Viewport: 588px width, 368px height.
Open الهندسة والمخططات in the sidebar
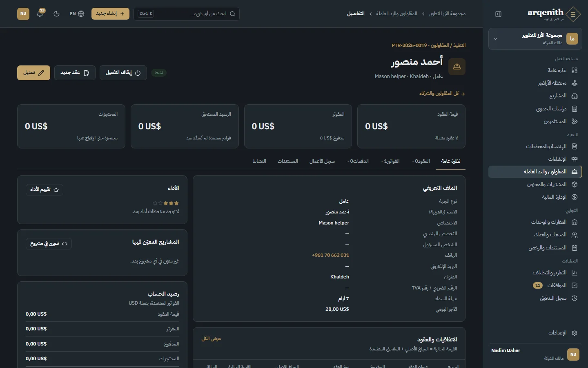pos(535,146)
